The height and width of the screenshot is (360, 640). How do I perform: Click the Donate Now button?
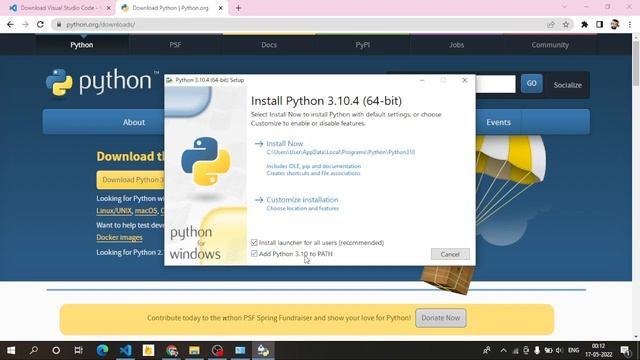pos(440,318)
